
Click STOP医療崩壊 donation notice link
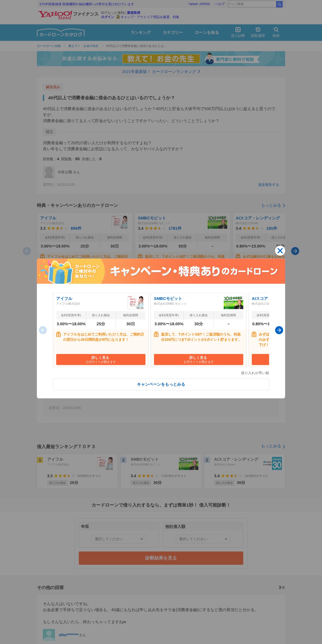[x=87, y=4]
